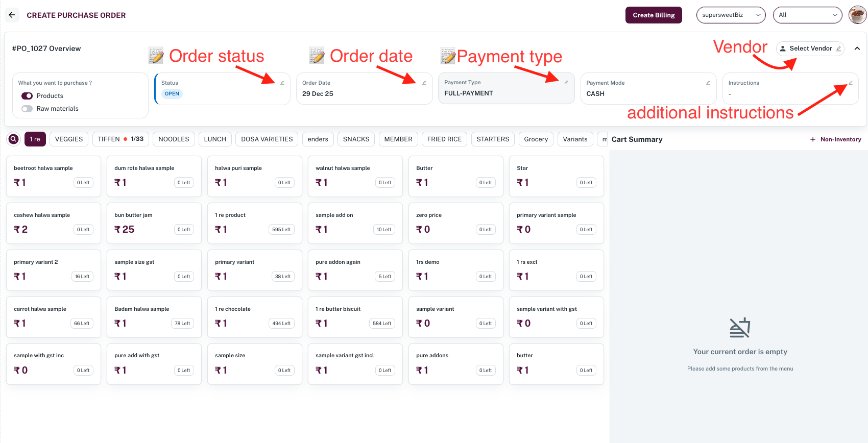Edit Instructions using the pencil icon

tap(851, 83)
